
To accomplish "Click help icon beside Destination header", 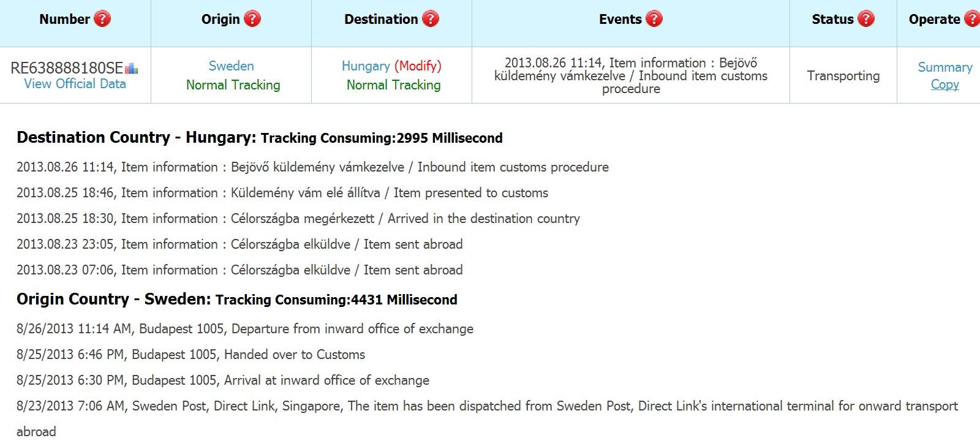I will point(431,19).
